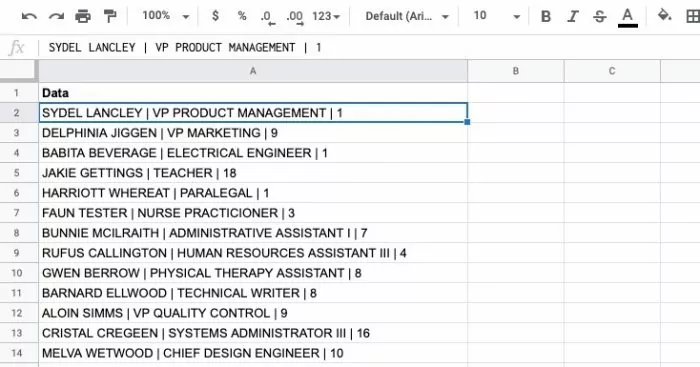Select the BABITA BEVERAGE cell

(253, 153)
